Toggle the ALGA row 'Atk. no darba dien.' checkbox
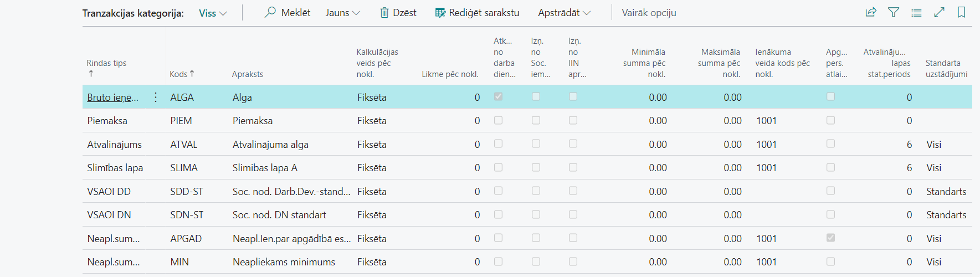 [499, 96]
